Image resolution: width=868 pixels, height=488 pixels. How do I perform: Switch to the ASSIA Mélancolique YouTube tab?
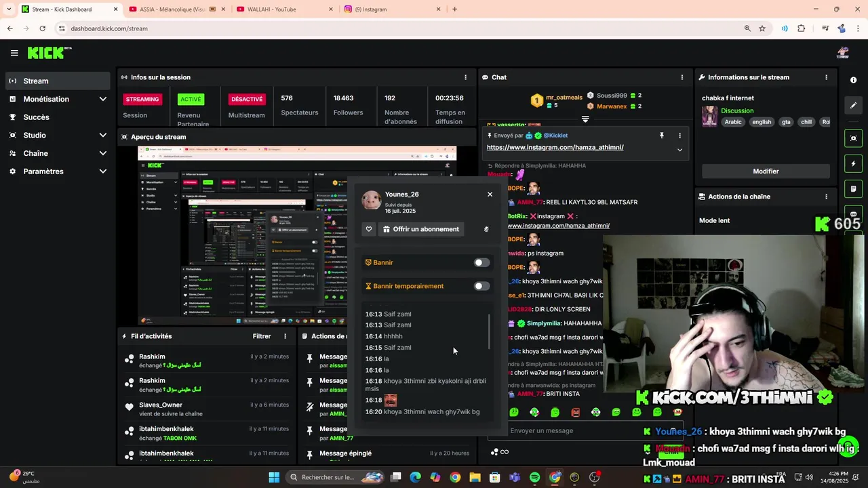coord(176,9)
